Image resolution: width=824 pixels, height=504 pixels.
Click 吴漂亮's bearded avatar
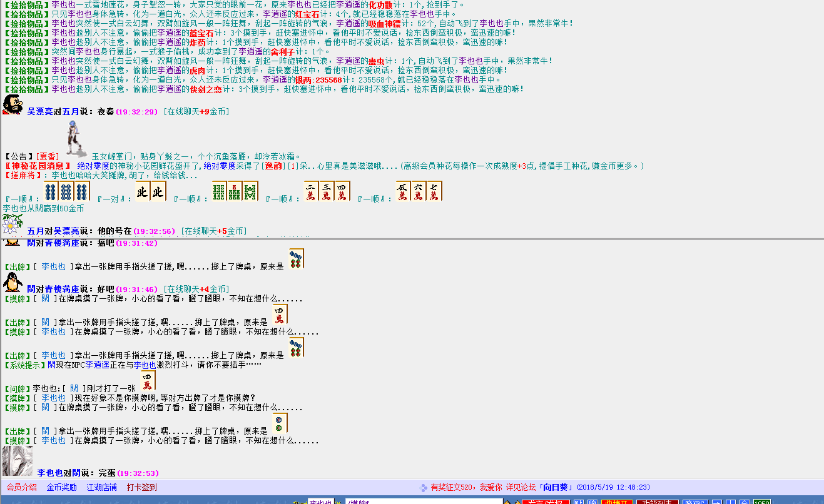click(x=13, y=105)
